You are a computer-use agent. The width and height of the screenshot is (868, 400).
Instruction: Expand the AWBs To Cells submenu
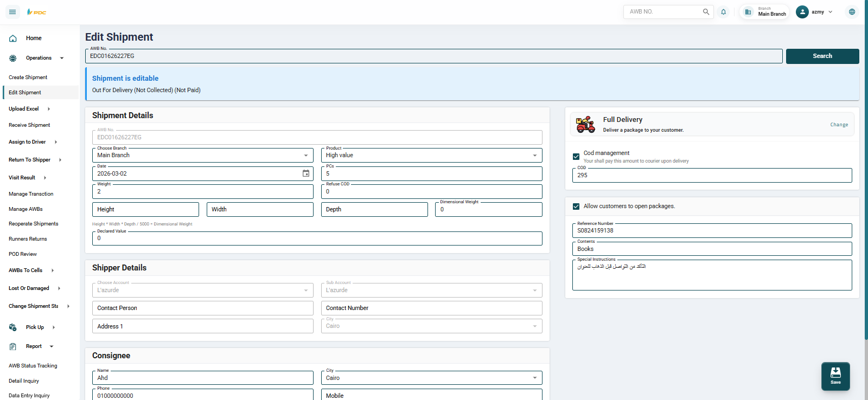tap(53, 270)
